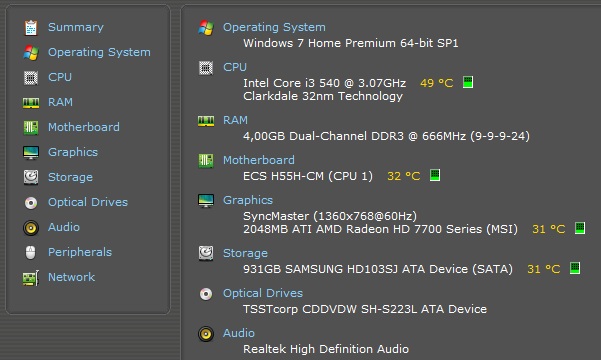Open the Audio heading link in summary
601x360 pixels.
[239, 333]
